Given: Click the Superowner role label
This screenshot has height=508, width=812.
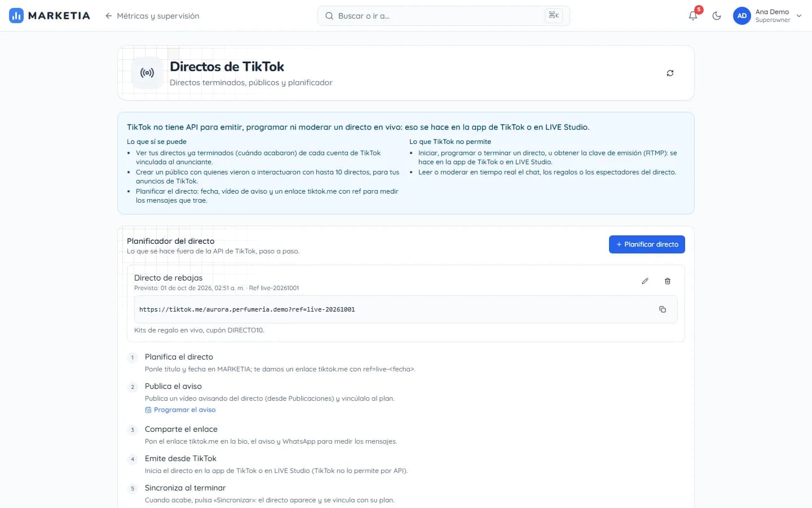Looking at the screenshot, I should pos(773,20).
